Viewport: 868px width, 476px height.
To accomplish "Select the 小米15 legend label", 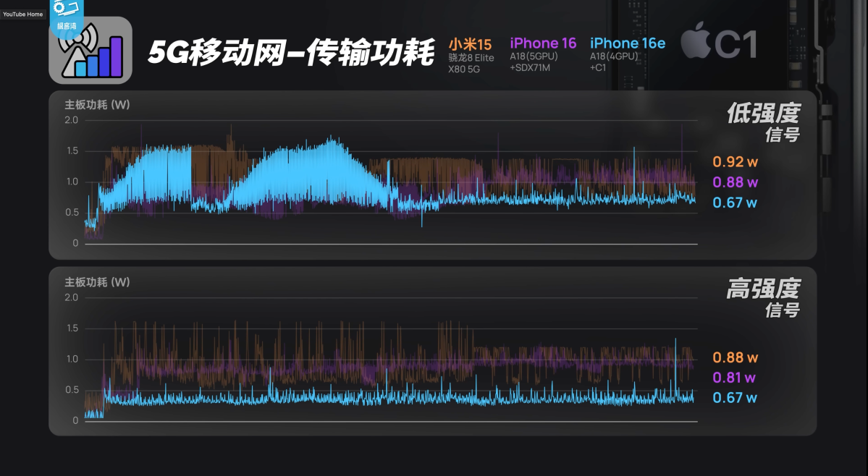I will pos(470,44).
